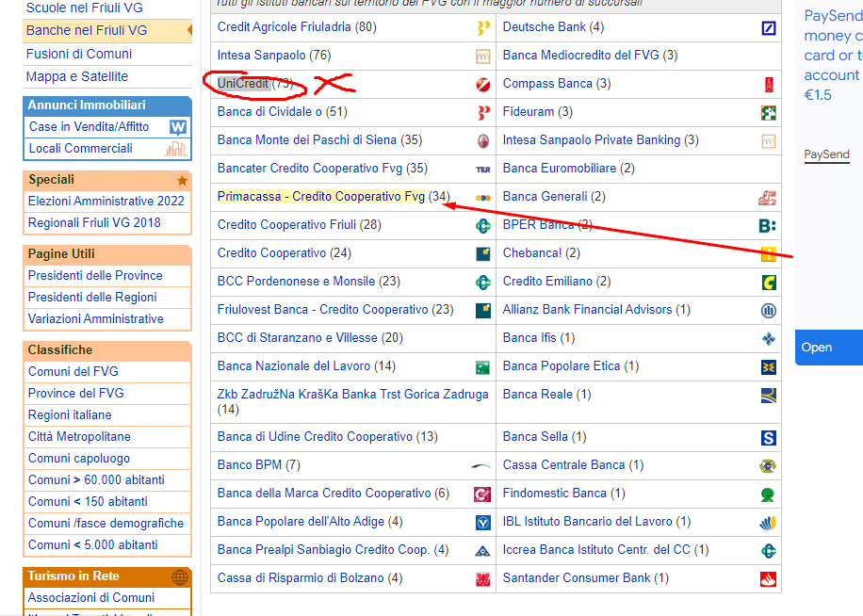Click the Banca Sella logo icon
Screen dimensions: 863x616
768,438
